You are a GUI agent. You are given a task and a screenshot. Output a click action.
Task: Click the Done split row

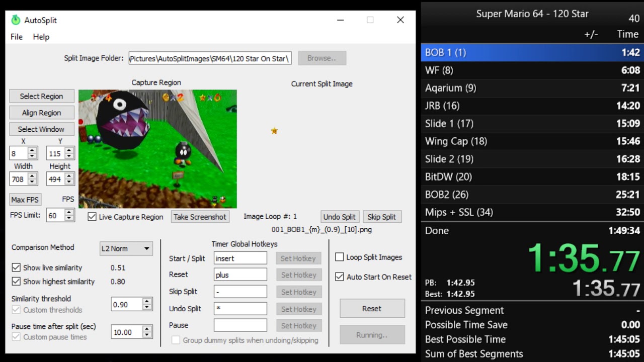(532, 231)
